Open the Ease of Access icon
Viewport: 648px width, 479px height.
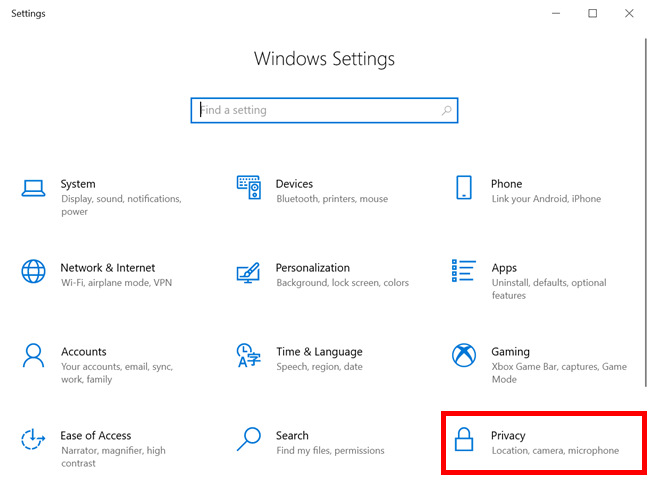pyautogui.click(x=33, y=439)
